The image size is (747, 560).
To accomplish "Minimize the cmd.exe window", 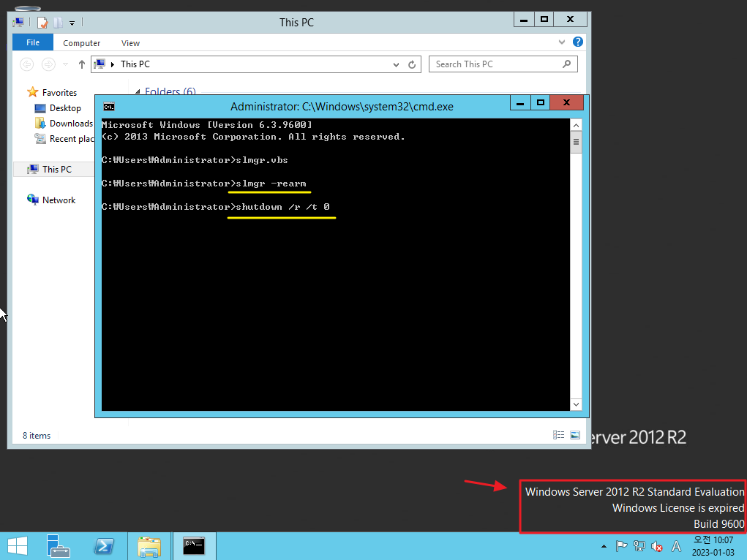I will (x=520, y=102).
